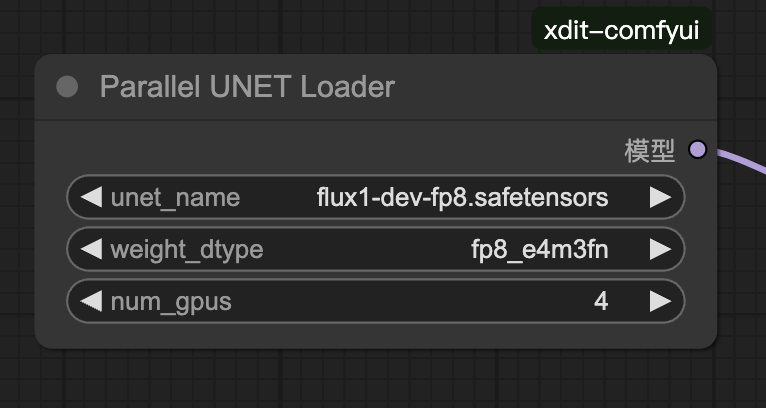Viewport: 766px width, 408px height.
Task: Click the xdit-comfyui node badge
Action: tap(622, 30)
